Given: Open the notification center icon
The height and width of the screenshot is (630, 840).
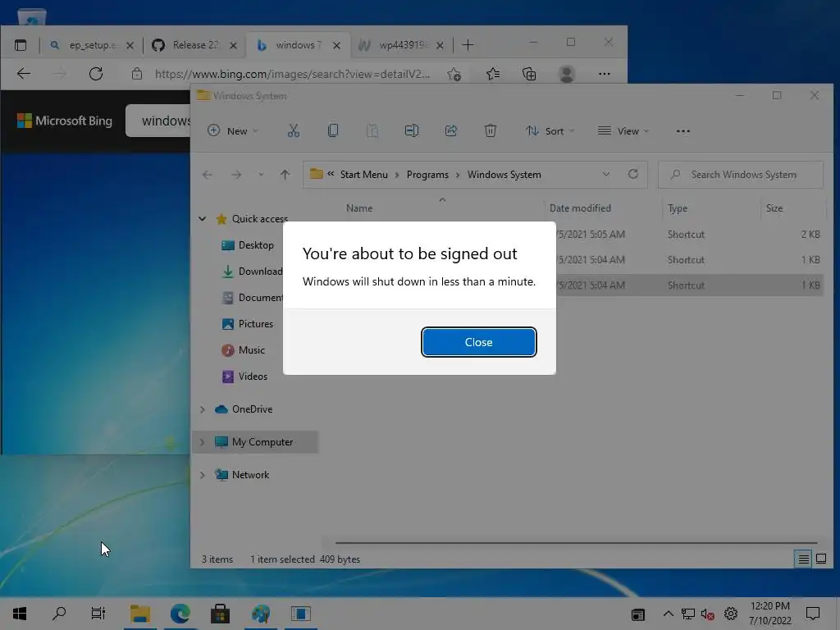Looking at the screenshot, I should pos(813,614).
